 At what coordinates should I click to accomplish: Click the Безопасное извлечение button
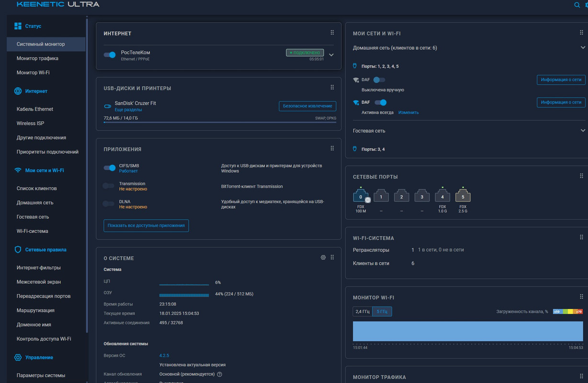click(307, 106)
